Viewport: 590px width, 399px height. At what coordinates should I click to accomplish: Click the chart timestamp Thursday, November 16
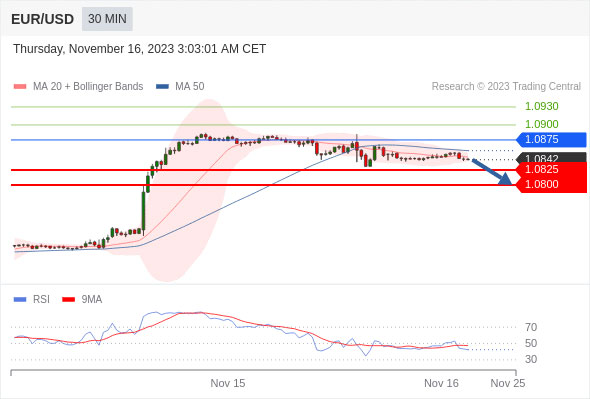point(140,49)
